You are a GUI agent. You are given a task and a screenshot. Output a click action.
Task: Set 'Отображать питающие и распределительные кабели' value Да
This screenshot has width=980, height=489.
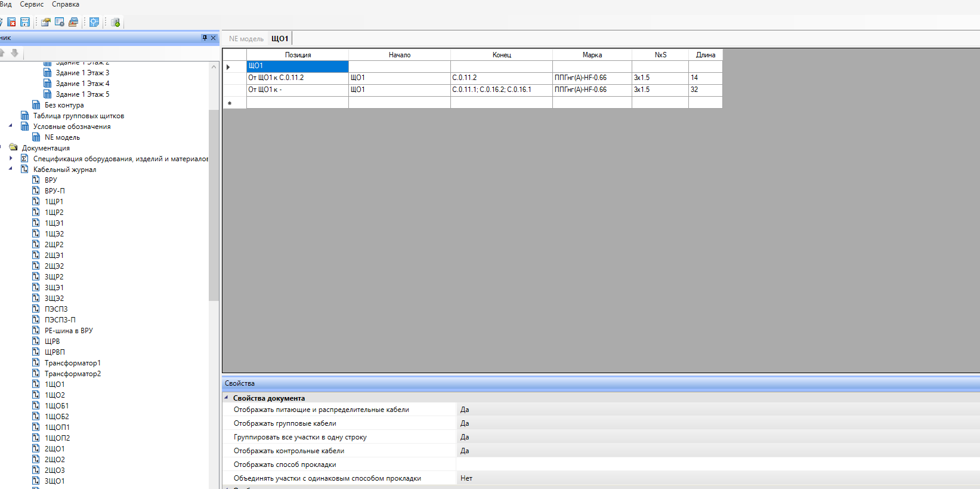[718, 410]
